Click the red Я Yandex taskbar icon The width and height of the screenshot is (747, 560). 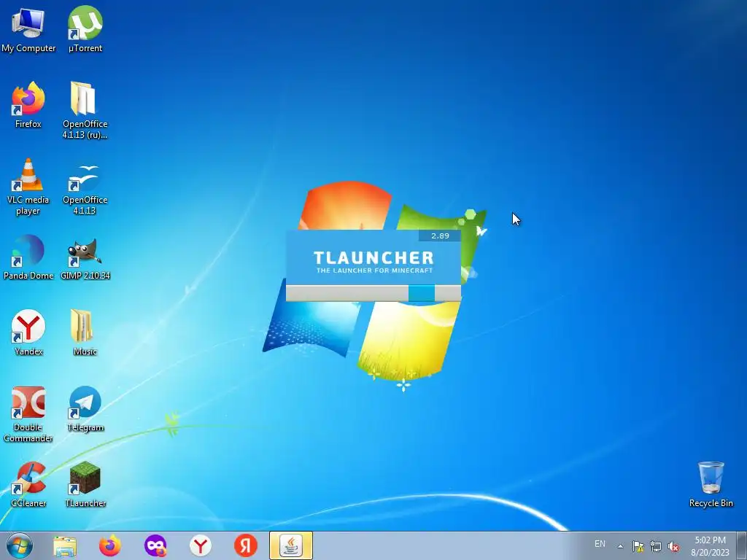point(246,545)
